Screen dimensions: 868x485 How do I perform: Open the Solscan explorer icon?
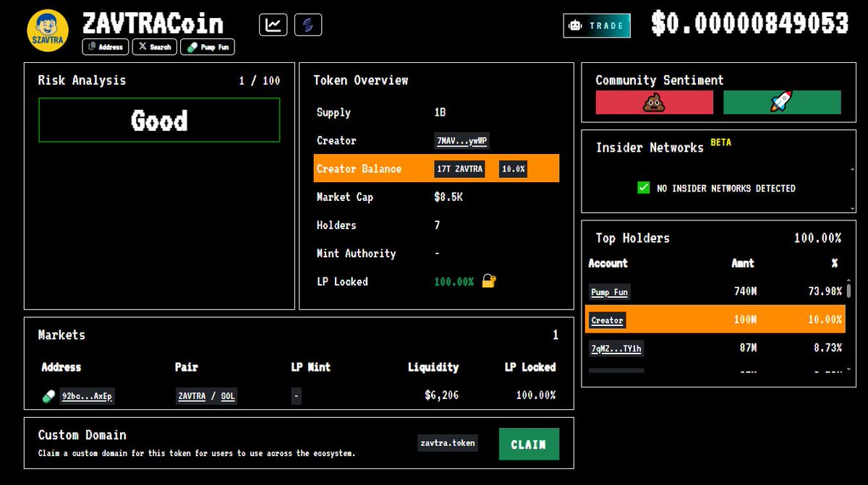coord(308,25)
